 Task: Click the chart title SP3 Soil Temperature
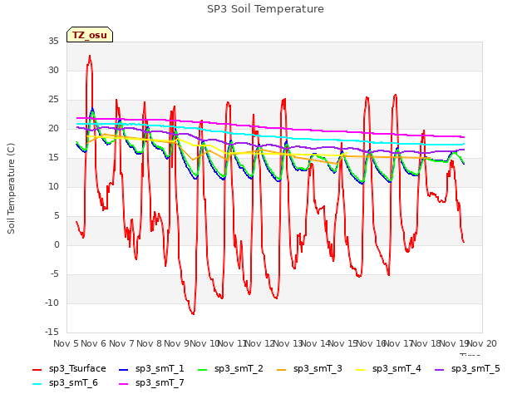(x=265, y=9)
